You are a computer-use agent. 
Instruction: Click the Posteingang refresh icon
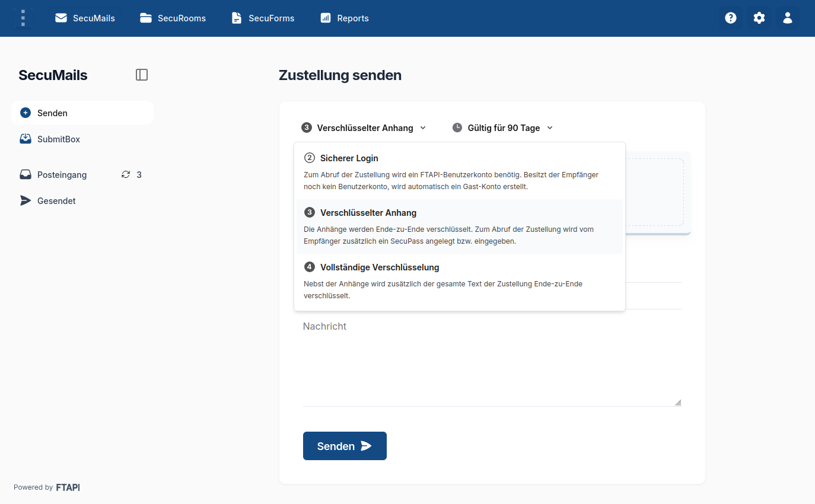(x=126, y=174)
